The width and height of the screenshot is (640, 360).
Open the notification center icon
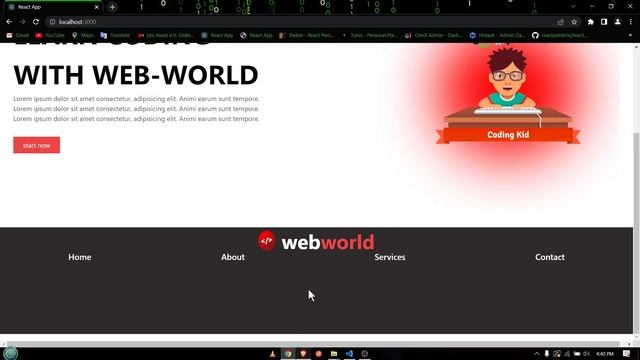627,354
